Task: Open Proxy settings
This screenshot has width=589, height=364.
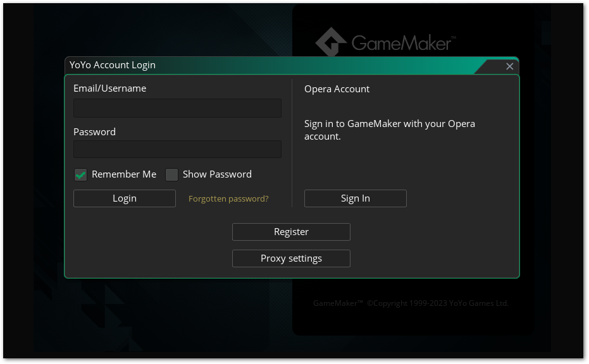Action: [x=291, y=258]
